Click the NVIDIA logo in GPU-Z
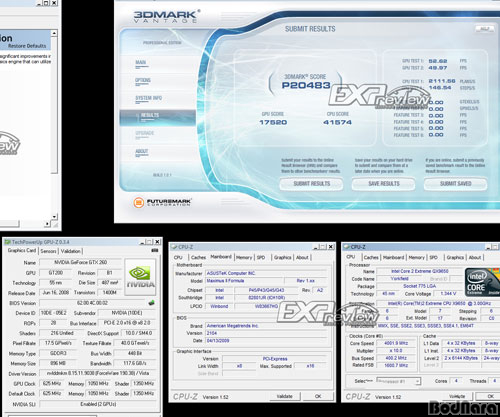The width and height of the screenshot is (500, 417). 140,277
